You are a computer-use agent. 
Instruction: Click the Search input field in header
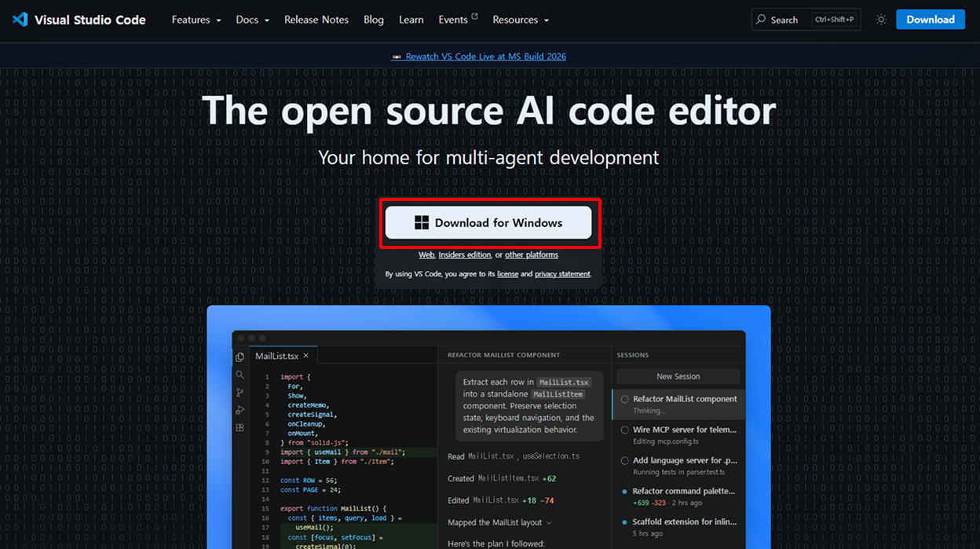coord(806,20)
